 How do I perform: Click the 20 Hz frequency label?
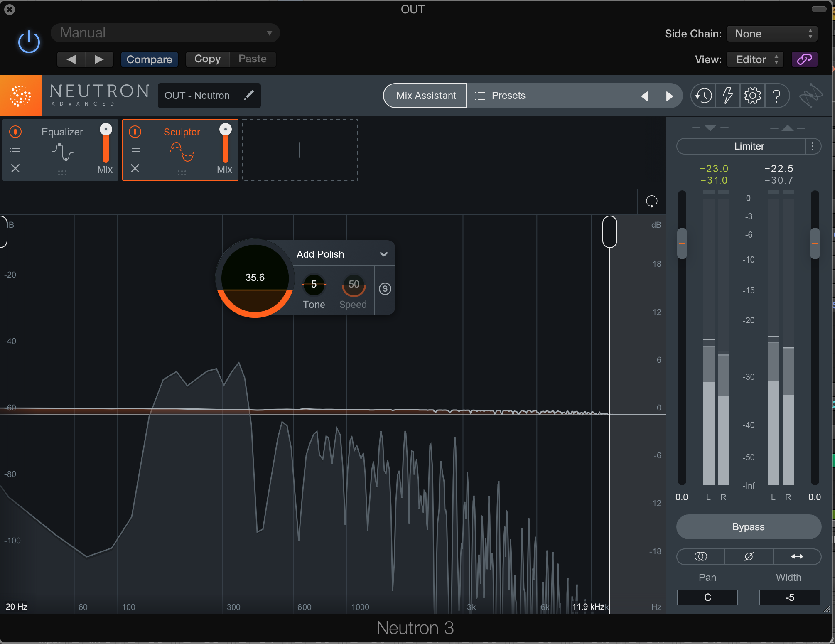point(17,607)
